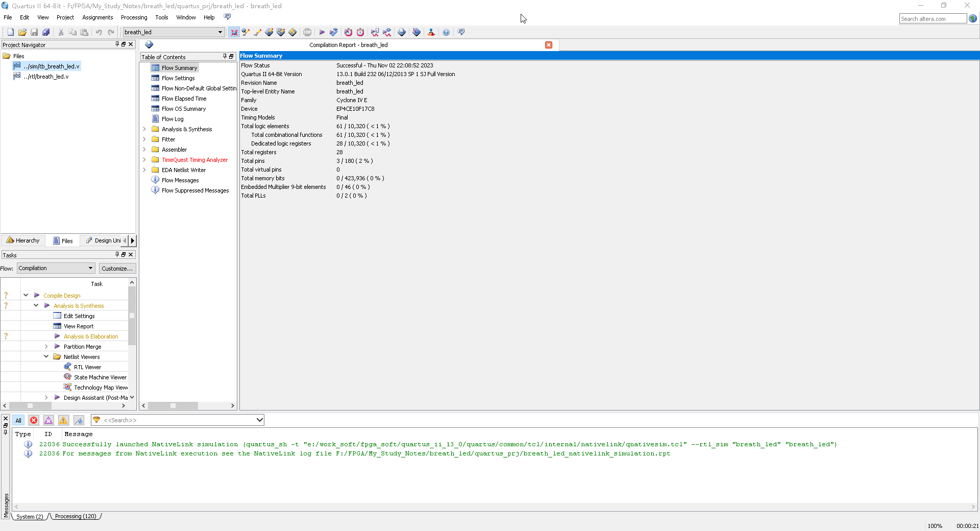Expand the TimeQuest Timing Analyzer folder

click(x=144, y=160)
